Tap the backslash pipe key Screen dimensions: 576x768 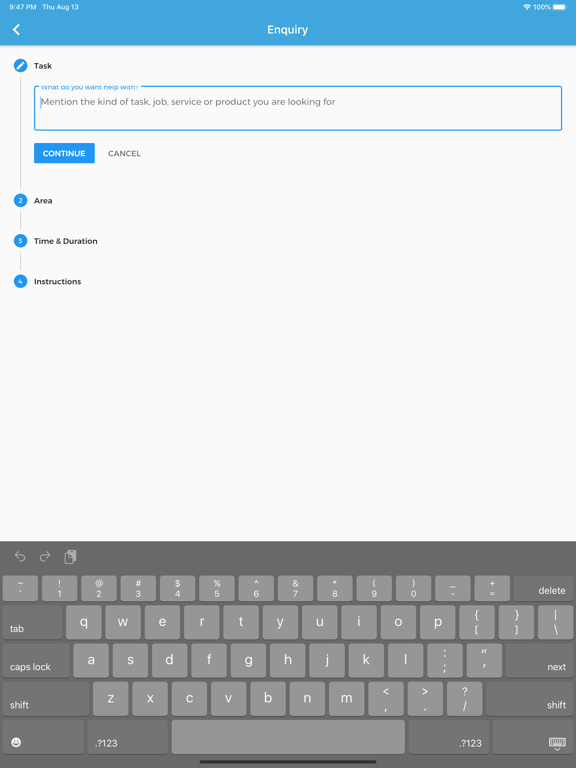[x=555, y=622]
